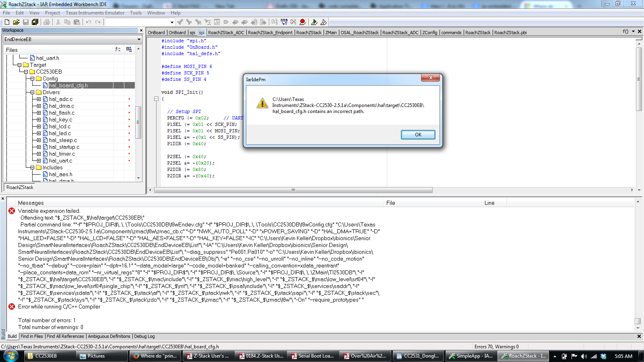The image size is (644, 362).
Task: Close the Workspace panel
Action: 141,31
